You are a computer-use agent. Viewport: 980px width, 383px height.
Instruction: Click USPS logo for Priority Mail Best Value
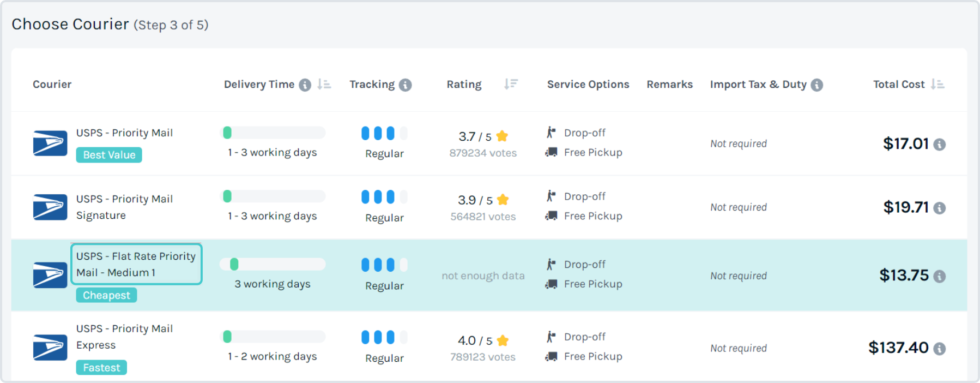[x=50, y=143]
